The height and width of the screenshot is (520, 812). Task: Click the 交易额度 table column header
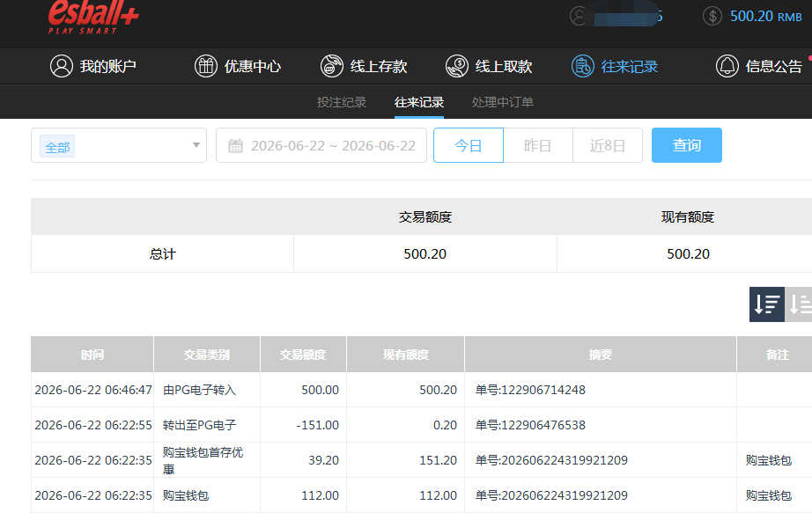303,355
